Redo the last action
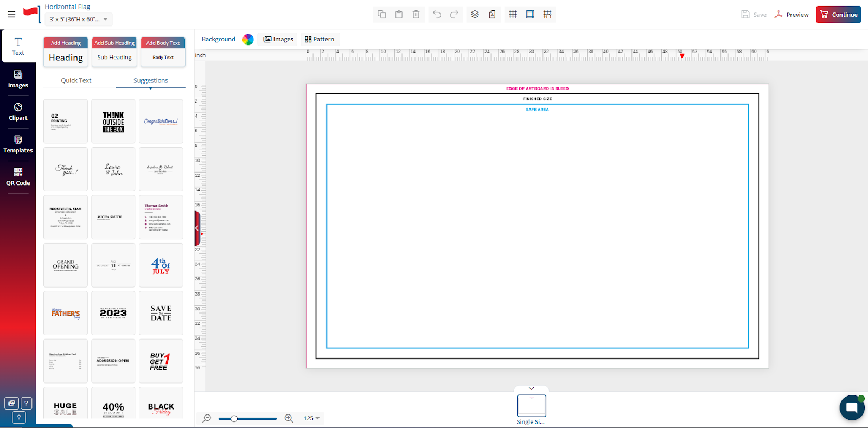The width and height of the screenshot is (868, 428). (454, 15)
